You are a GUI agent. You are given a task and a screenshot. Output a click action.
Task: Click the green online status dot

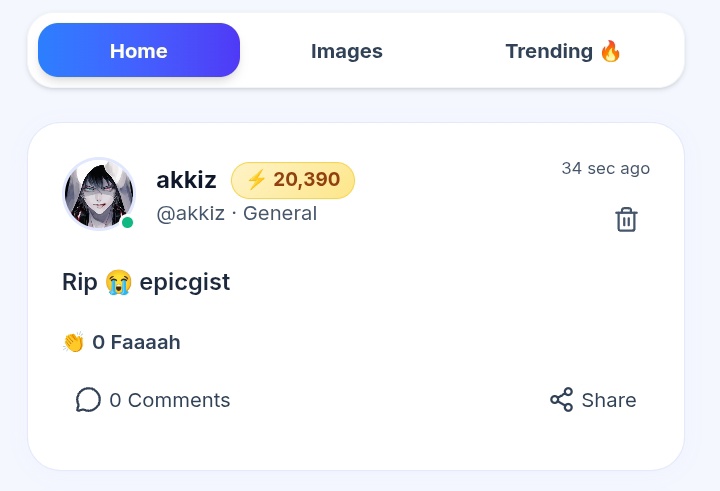pyautogui.click(x=128, y=223)
